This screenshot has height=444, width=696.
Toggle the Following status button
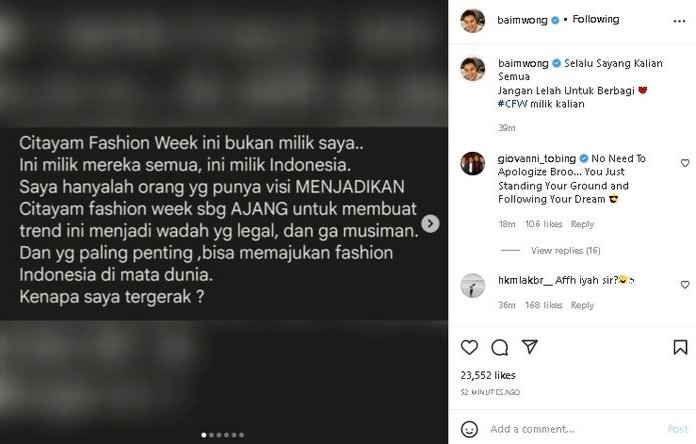595,20
